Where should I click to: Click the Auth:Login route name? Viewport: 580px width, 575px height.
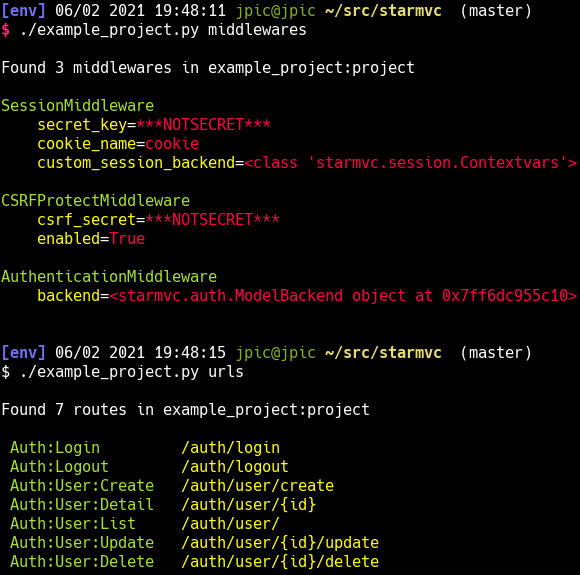pyautogui.click(x=55, y=448)
